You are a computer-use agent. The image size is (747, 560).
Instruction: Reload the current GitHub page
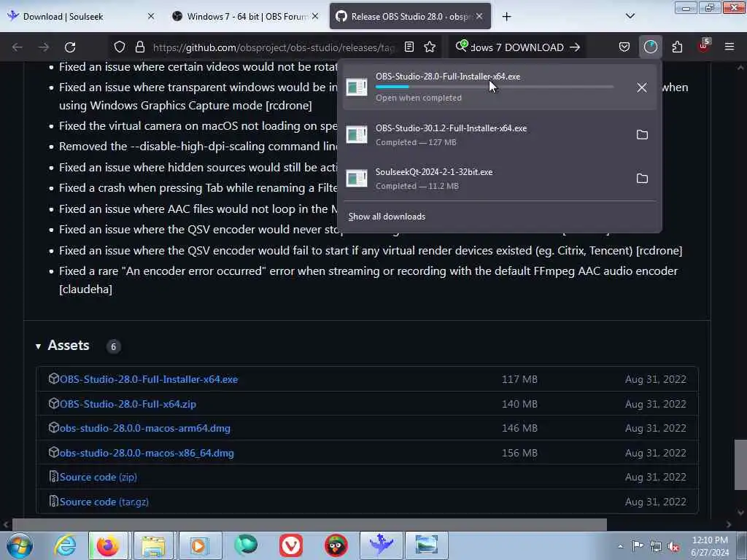tap(70, 47)
